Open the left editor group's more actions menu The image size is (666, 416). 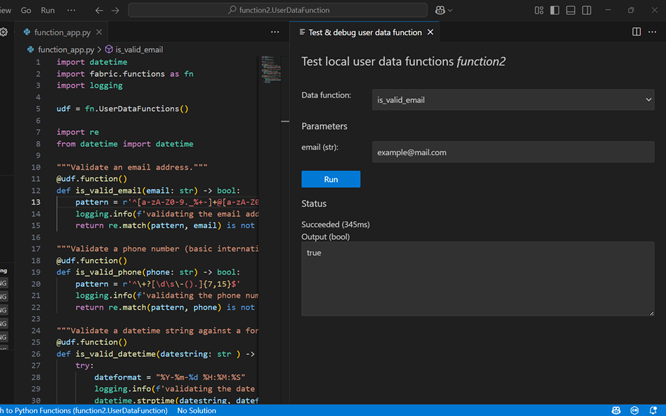click(x=275, y=32)
